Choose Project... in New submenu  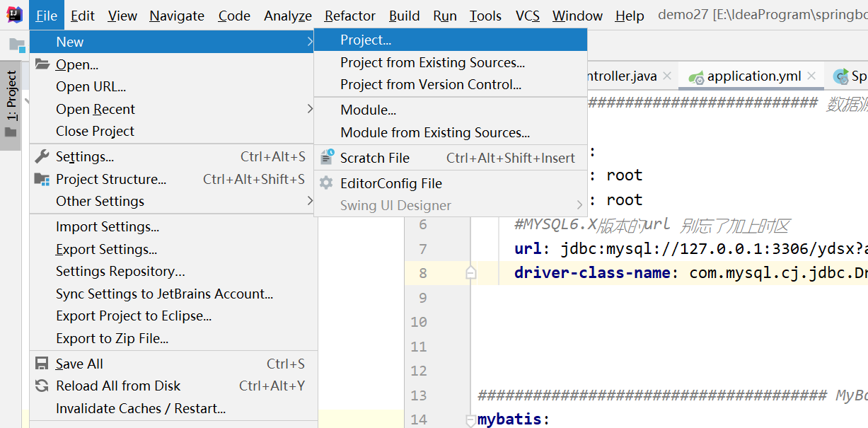(451, 40)
